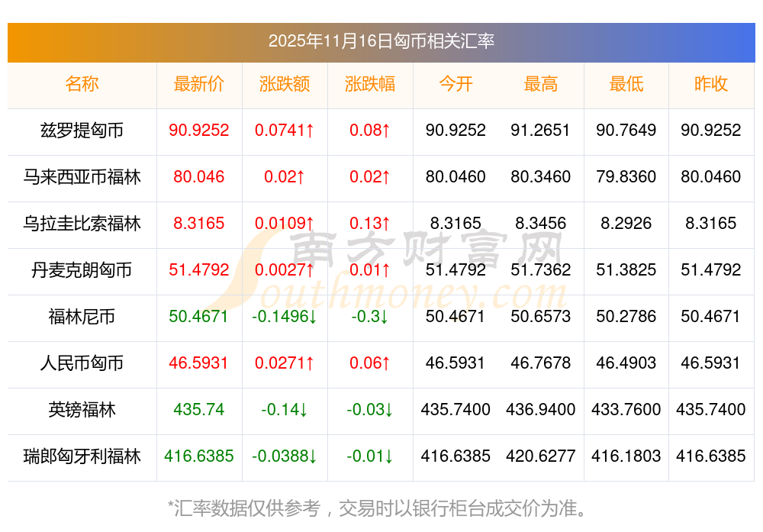Click the high value 80.3460
Screen dimensions: 763x532
541,176
